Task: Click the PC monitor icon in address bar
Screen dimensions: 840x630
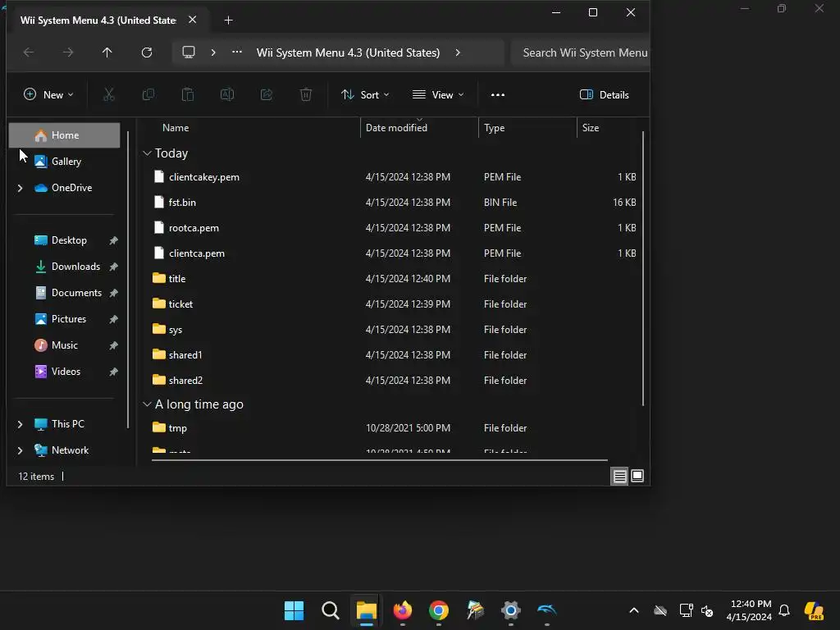Action: click(189, 52)
